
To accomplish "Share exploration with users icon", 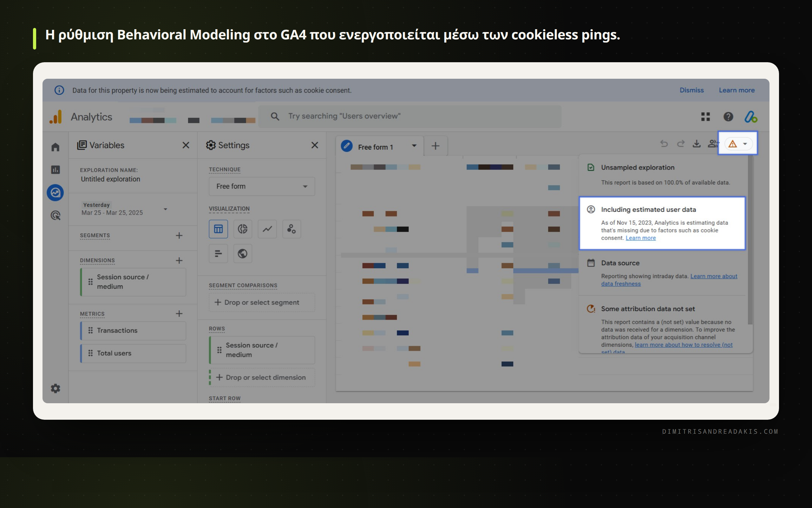I will (712, 144).
